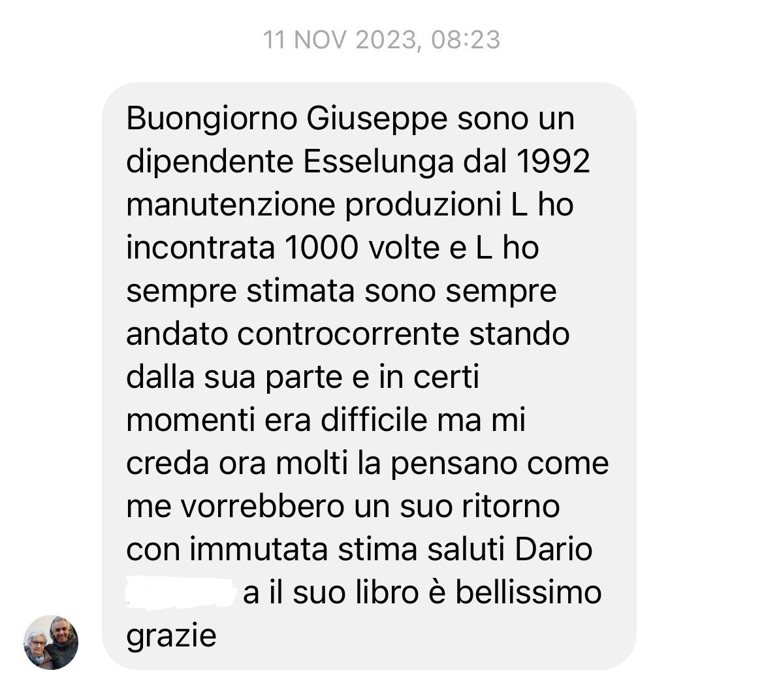Click the word Buongiorno at message start

point(212,119)
